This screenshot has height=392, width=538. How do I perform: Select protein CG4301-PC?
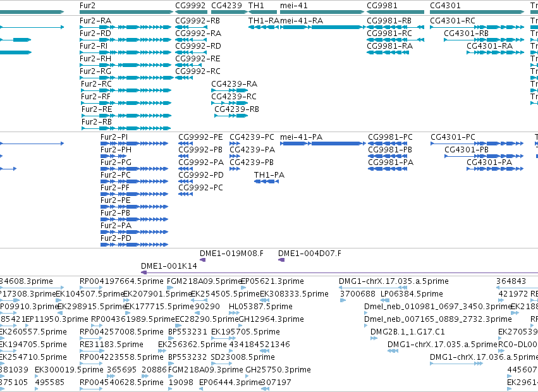477,144
